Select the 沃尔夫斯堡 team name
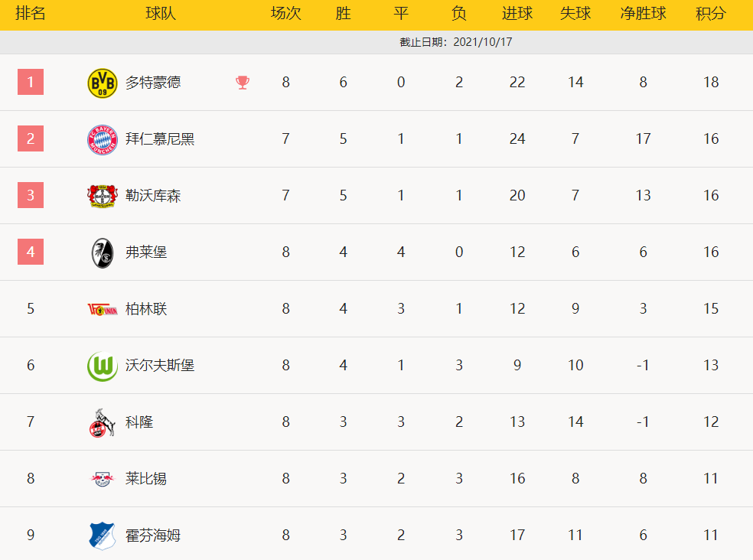 pos(160,366)
